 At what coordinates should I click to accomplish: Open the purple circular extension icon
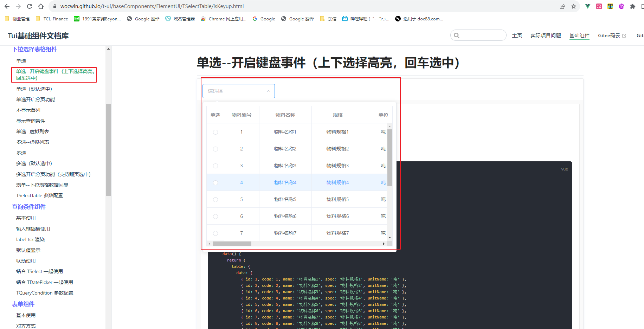tap(622, 6)
